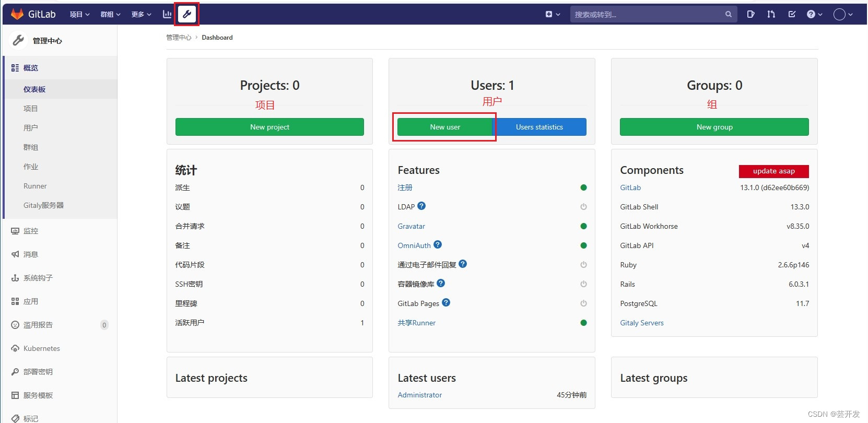The width and height of the screenshot is (868, 423).
Task: Click the New group button
Action: (x=714, y=127)
